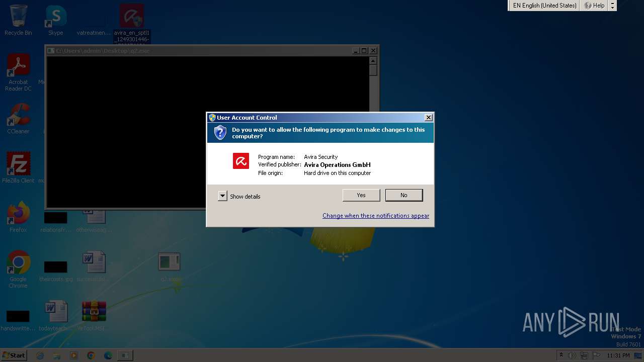This screenshot has height=362, width=644.
Task: Click the volume speaker tray icon
Action: (572, 355)
